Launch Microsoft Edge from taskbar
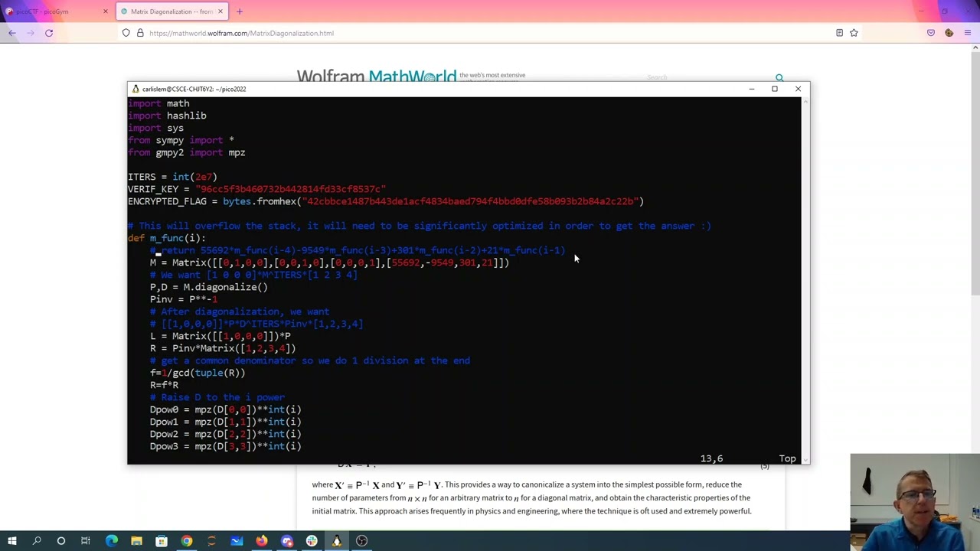The width and height of the screenshot is (980, 551). pos(112,541)
